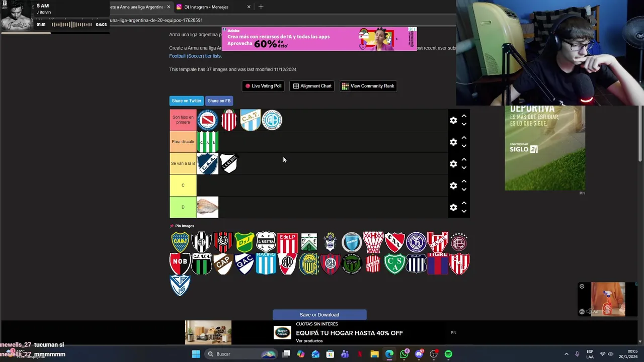Click Save or Download button

pyautogui.click(x=319, y=315)
